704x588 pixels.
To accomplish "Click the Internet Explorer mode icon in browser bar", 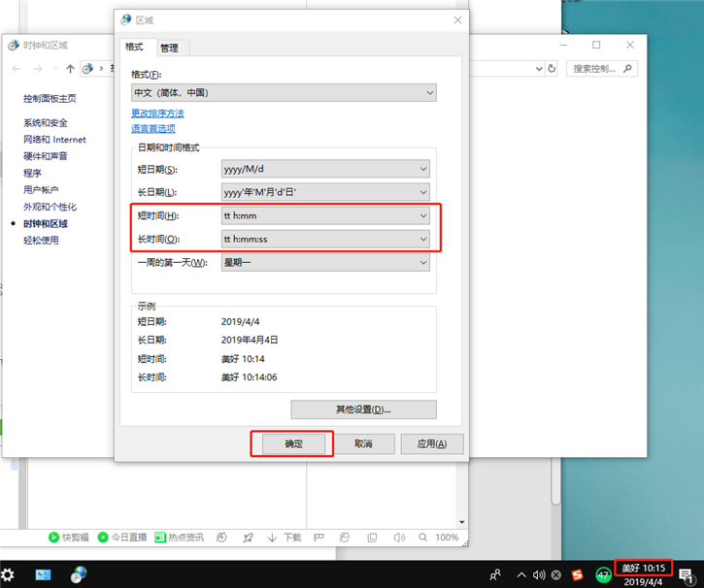I will 345,537.
